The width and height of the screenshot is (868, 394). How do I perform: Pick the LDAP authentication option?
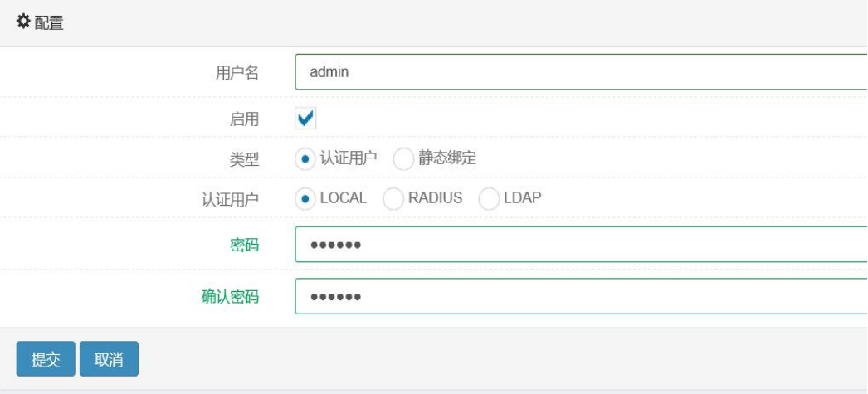[x=489, y=199]
